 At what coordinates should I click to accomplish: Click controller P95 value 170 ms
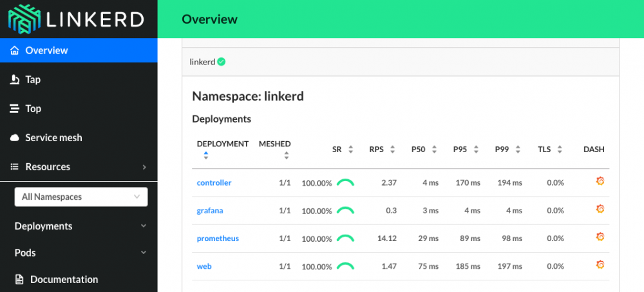click(468, 183)
